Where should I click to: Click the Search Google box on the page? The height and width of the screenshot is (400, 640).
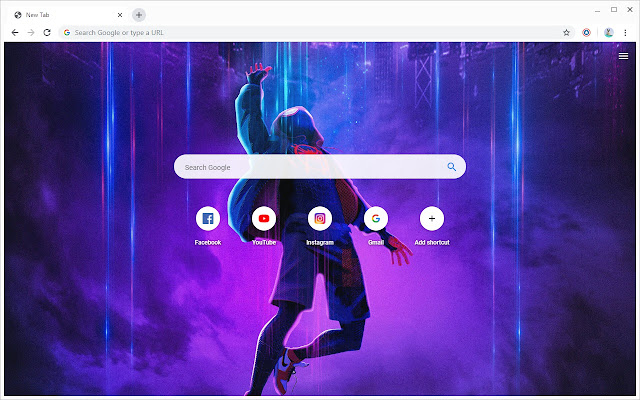[320, 167]
